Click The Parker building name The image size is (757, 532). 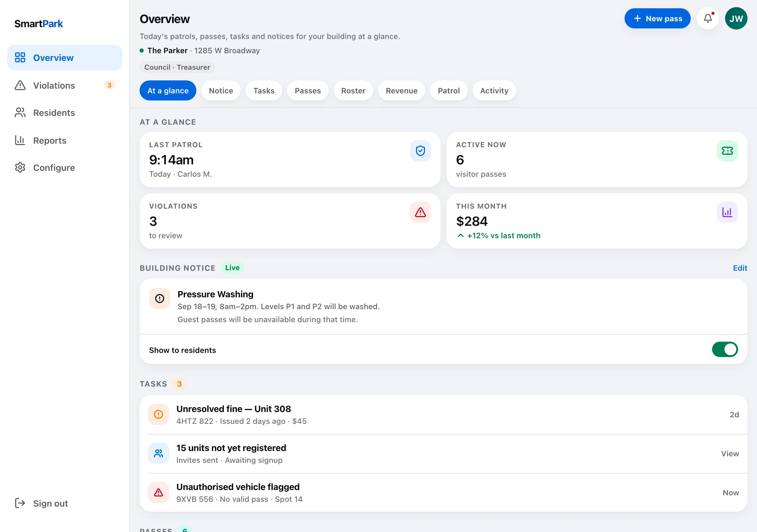pyautogui.click(x=167, y=51)
